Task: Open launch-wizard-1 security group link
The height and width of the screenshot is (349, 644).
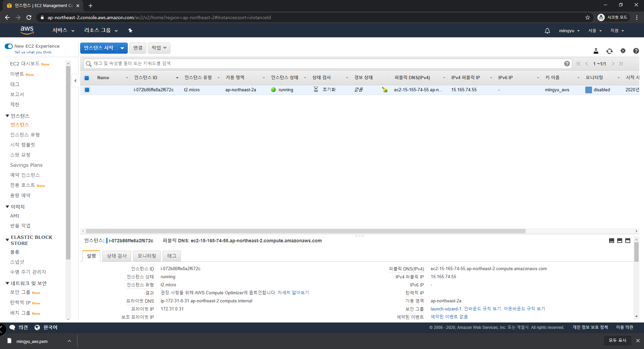Action: 446,309
